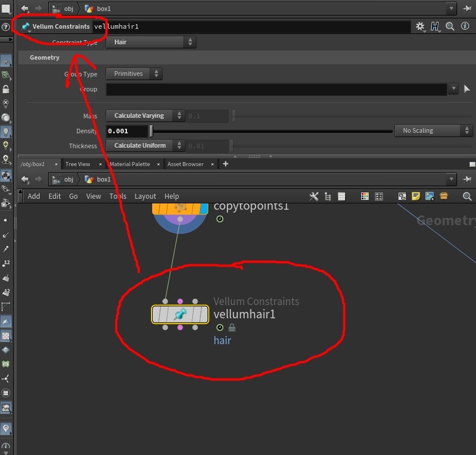This screenshot has width=476, height=455.
Task: Open the Layout menu
Action: (145, 196)
